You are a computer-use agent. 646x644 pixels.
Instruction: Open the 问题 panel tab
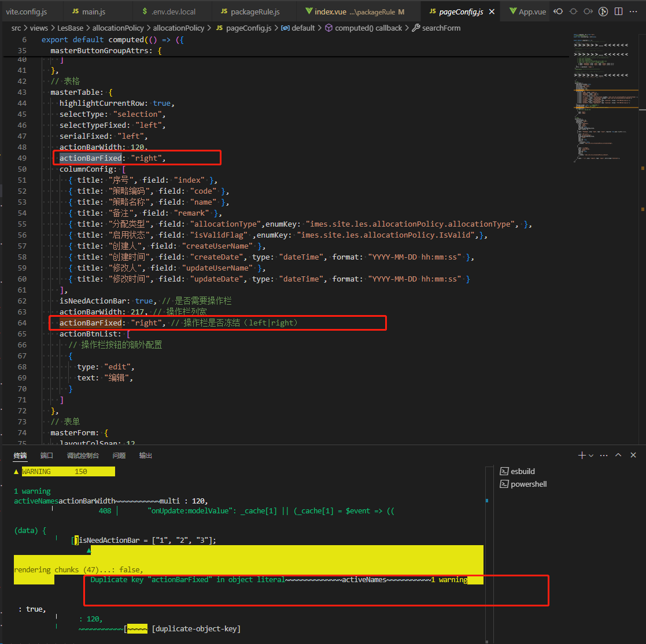[x=119, y=456]
